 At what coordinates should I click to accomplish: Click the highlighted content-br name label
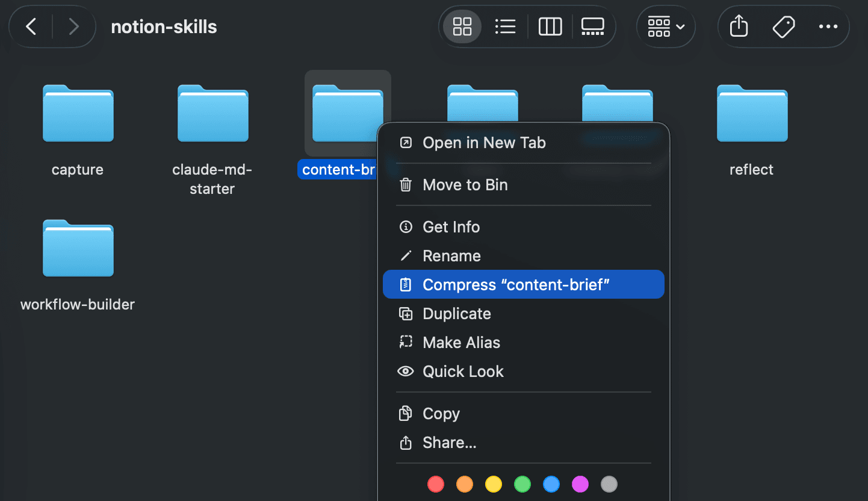pos(338,170)
